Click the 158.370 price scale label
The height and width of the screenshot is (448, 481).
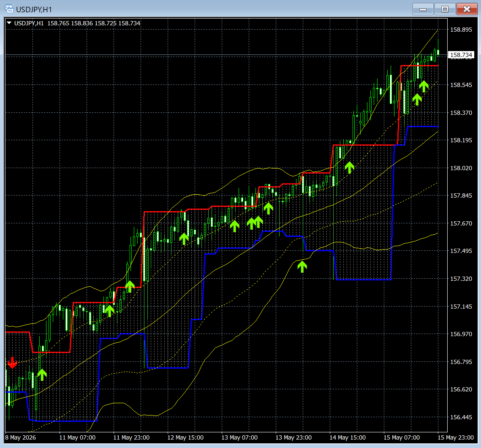(x=461, y=113)
